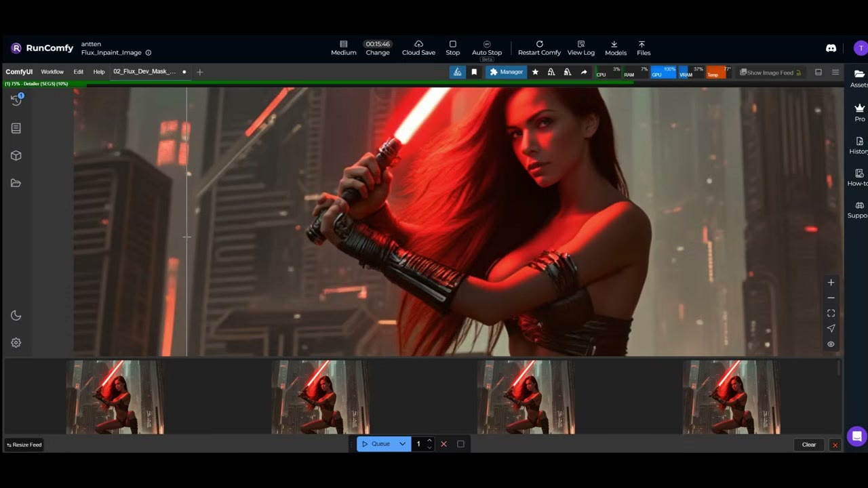Open View Log
This screenshot has height=488, width=868.
(x=580, y=48)
